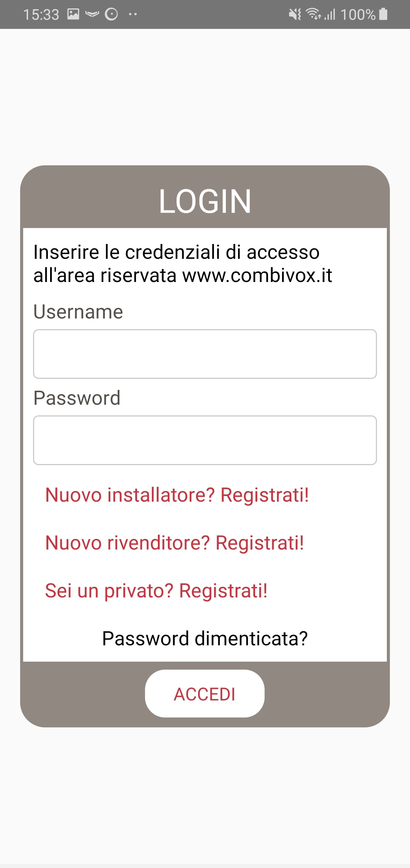Open the 'Nuovo installatore? Registrati!' link

(177, 495)
